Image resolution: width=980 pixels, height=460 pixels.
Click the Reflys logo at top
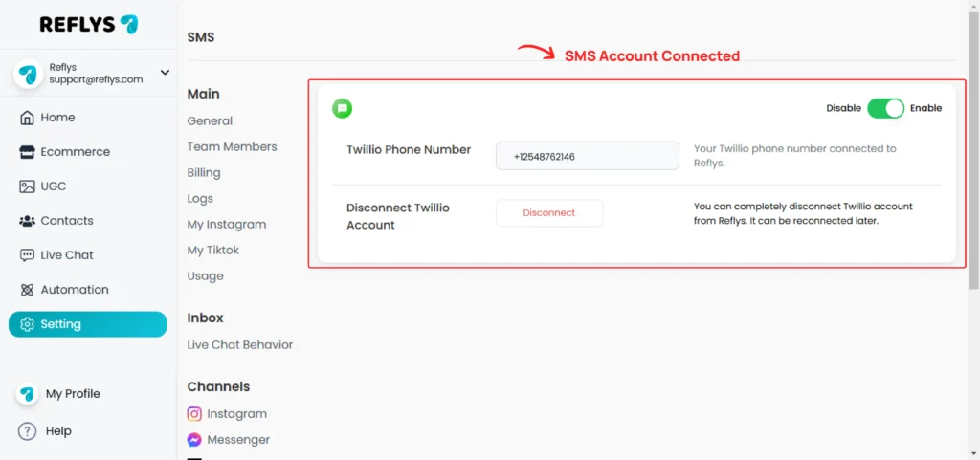[x=89, y=24]
